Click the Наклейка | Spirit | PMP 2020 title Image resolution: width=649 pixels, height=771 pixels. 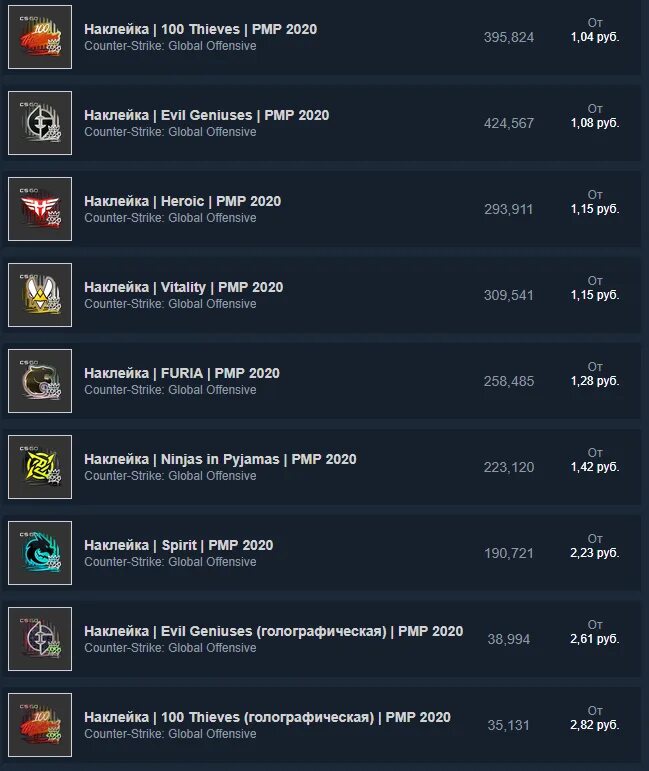tap(178, 546)
